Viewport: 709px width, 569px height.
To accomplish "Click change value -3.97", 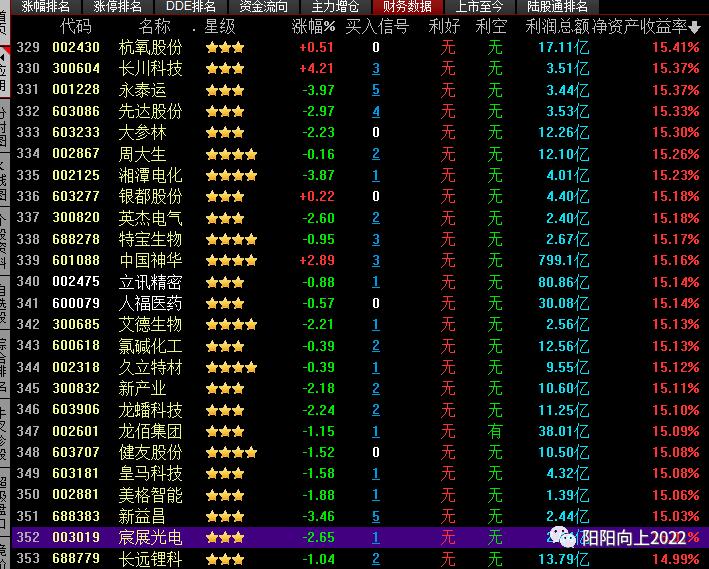I will pyautogui.click(x=318, y=90).
